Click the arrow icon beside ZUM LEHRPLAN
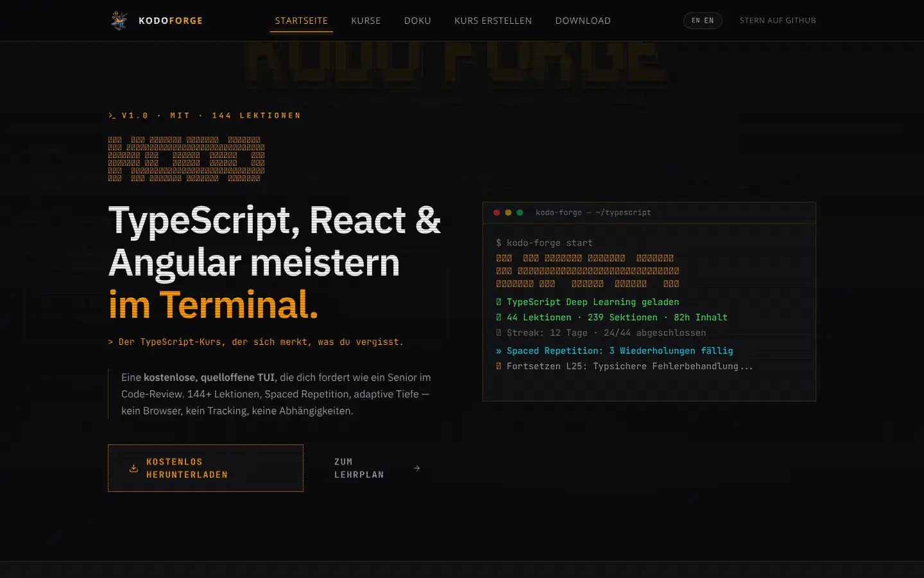This screenshot has height=578, width=924. (417, 468)
